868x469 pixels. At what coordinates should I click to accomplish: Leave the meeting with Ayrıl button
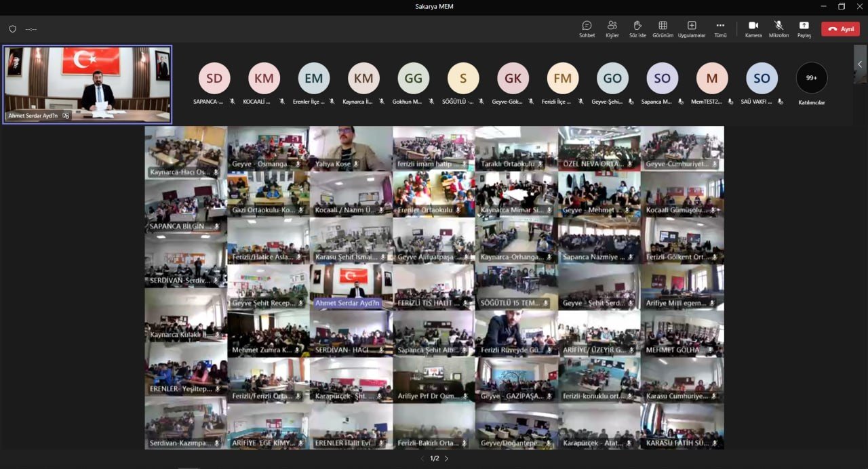(840, 29)
